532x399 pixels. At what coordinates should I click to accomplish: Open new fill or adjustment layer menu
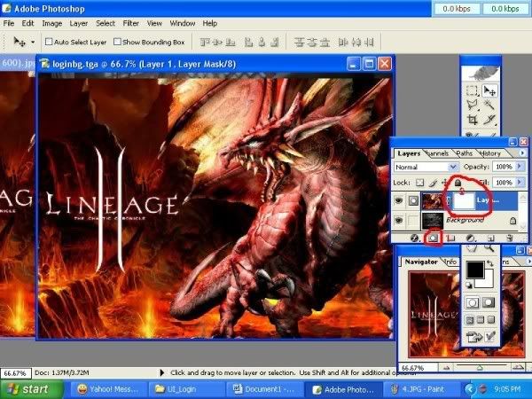(x=470, y=239)
